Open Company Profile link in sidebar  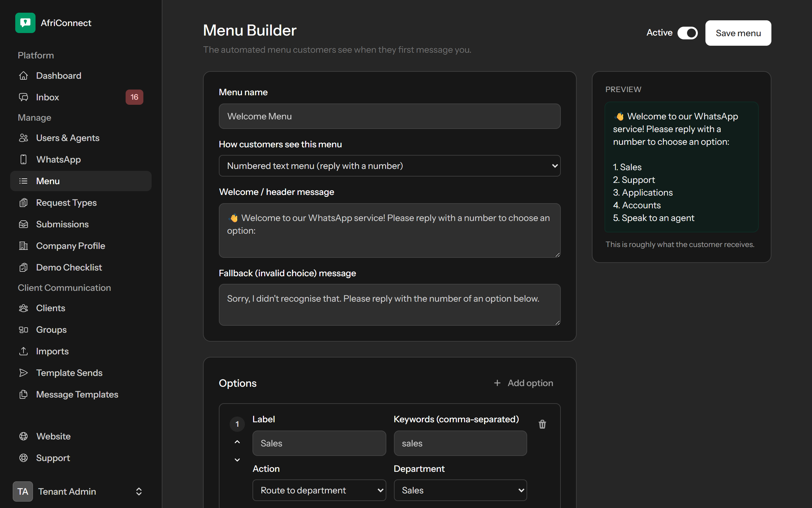[x=81, y=246]
